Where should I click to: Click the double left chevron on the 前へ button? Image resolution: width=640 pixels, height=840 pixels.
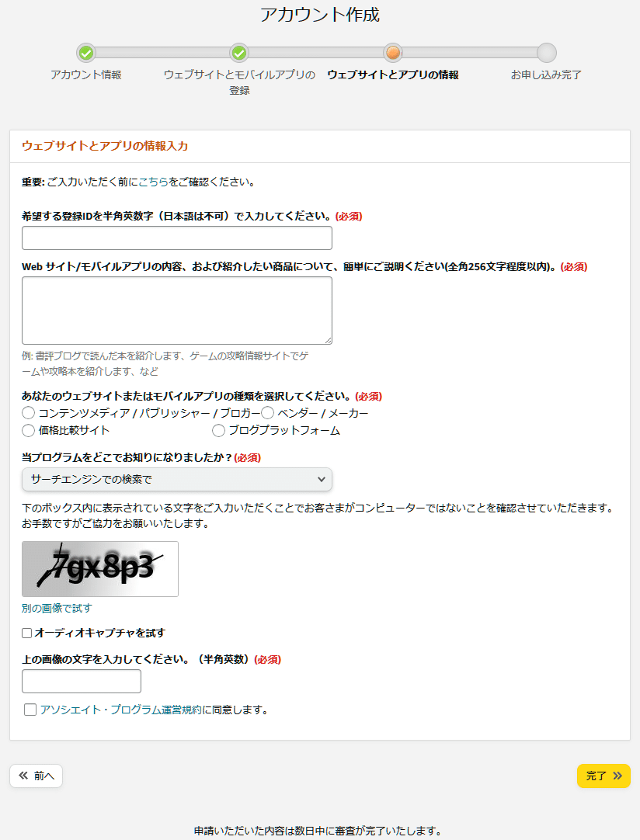(23, 776)
